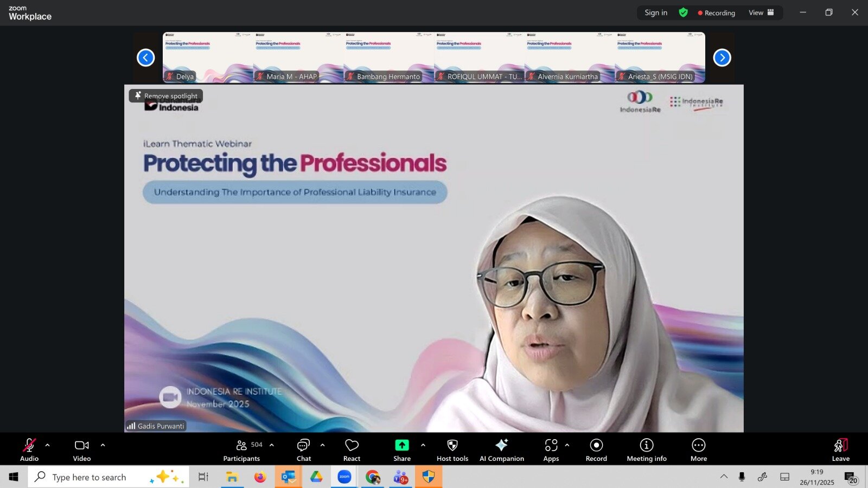Expand audio options arrow next to Audio
This screenshot has width=868, height=488.
point(48,445)
